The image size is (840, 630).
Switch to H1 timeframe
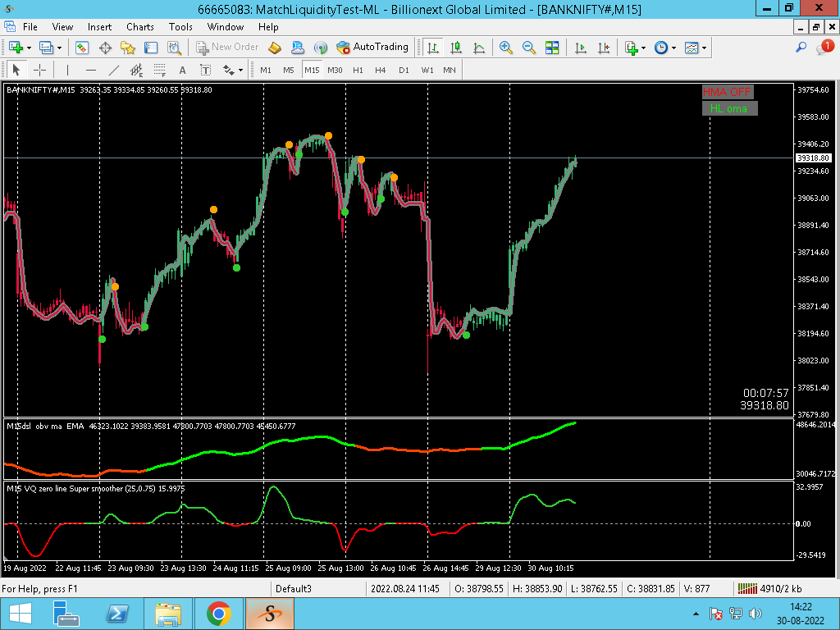pyautogui.click(x=358, y=71)
